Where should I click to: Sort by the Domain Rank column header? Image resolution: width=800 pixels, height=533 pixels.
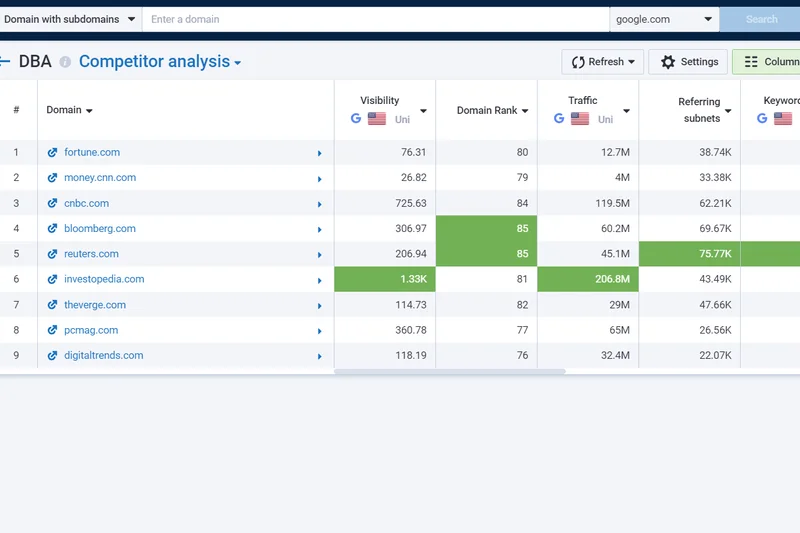[x=487, y=110]
